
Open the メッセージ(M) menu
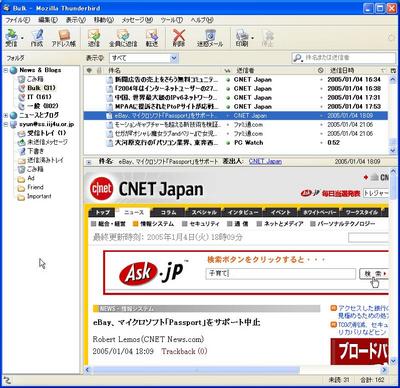pyautogui.click(x=137, y=20)
